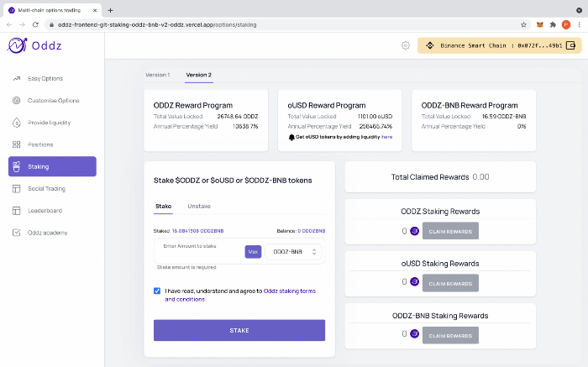The image size is (588, 367).
Task: Click wallet icon beside address 0x072f
Action: [x=570, y=45]
